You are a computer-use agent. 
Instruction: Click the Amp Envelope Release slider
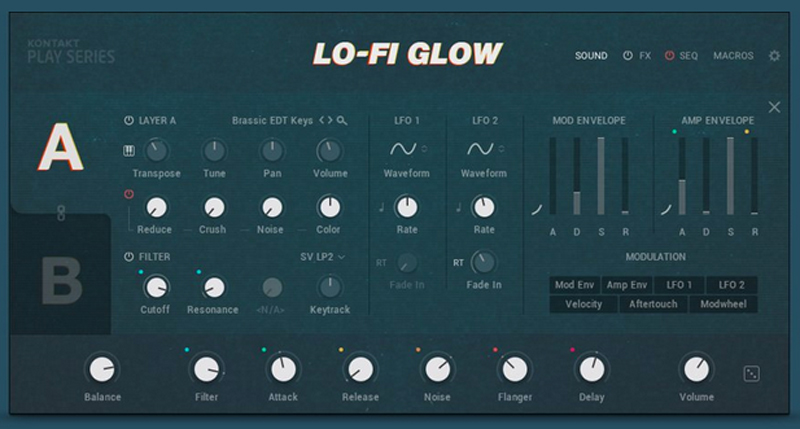755,176
